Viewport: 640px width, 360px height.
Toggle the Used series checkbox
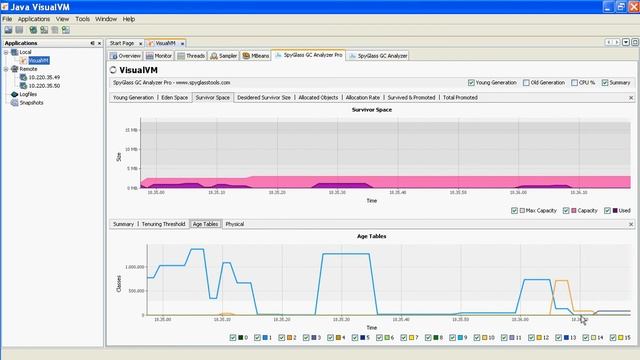click(607, 211)
